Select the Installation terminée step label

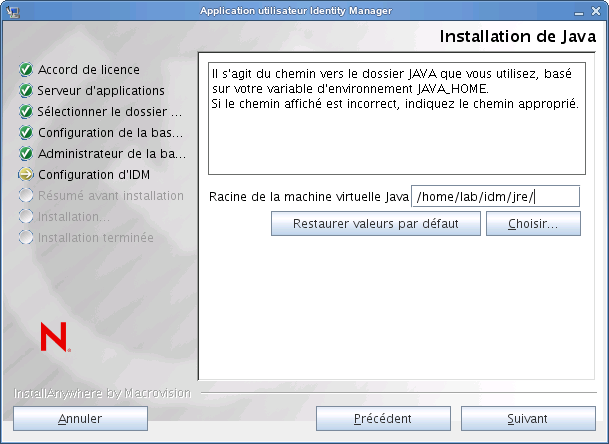tap(96, 237)
